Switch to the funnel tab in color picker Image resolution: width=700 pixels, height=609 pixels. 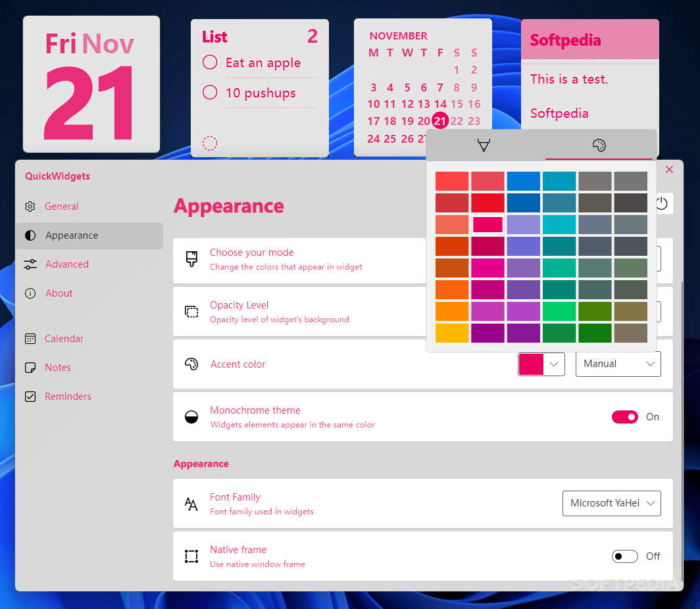pyautogui.click(x=484, y=145)
